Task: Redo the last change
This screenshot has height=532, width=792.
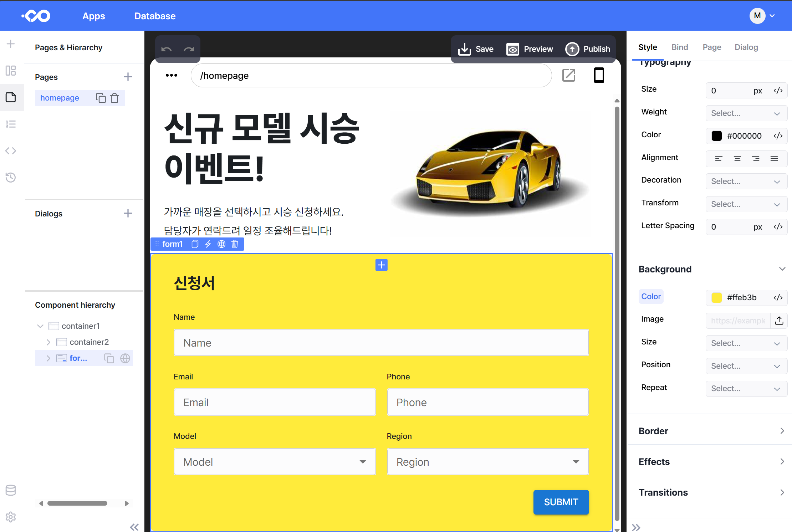Action: click(189, 49)
